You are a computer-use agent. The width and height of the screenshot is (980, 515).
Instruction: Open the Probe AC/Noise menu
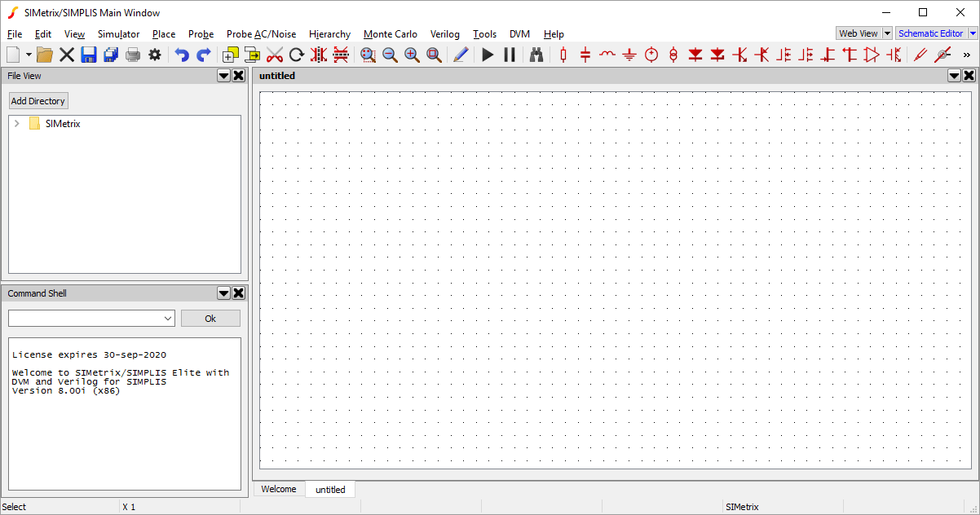(x=262, y=34)
